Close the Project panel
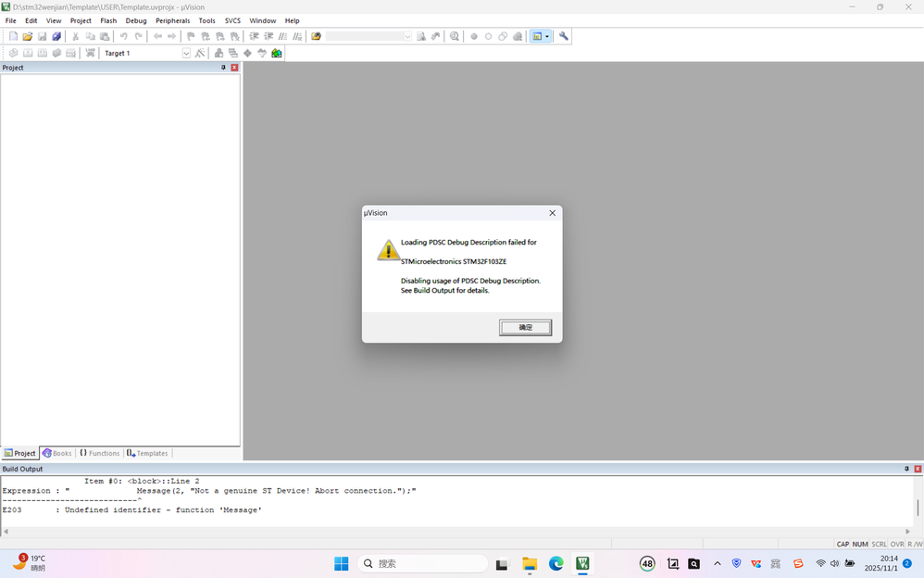Viewport: 924px width, 578px height. (234, 68)
